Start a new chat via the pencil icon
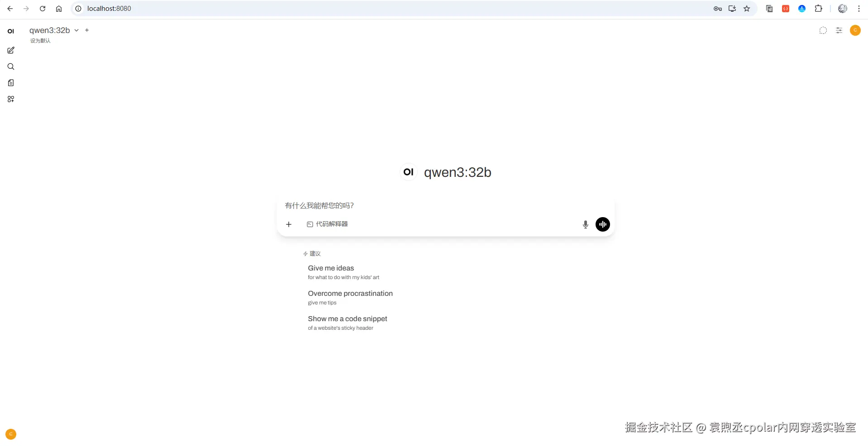 click(x=10, y=50)
